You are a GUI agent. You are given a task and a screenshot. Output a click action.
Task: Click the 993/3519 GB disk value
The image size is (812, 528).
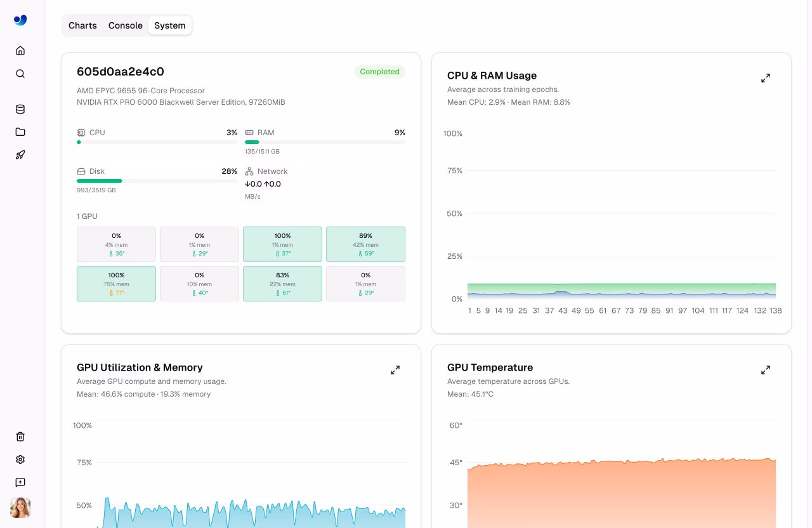pyautogui.click(x=96, y=190)
